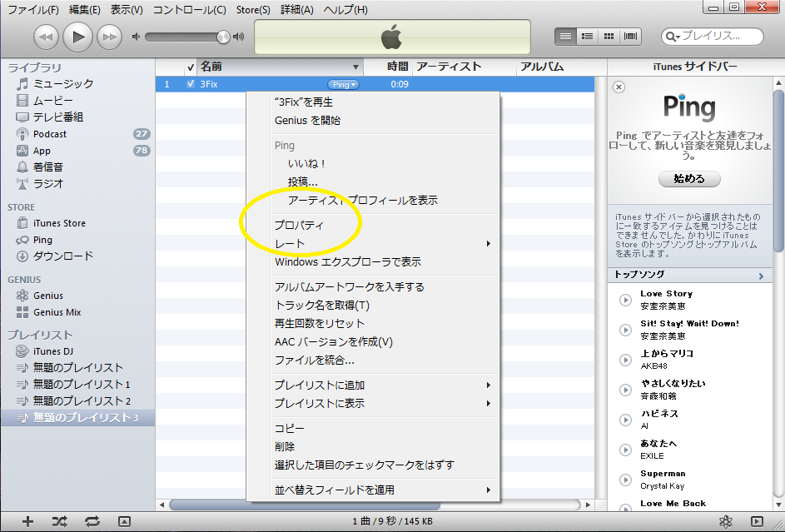Open the search magnifier dropdown
This screenshot has height=532, width=785.
tap(673, 37)
